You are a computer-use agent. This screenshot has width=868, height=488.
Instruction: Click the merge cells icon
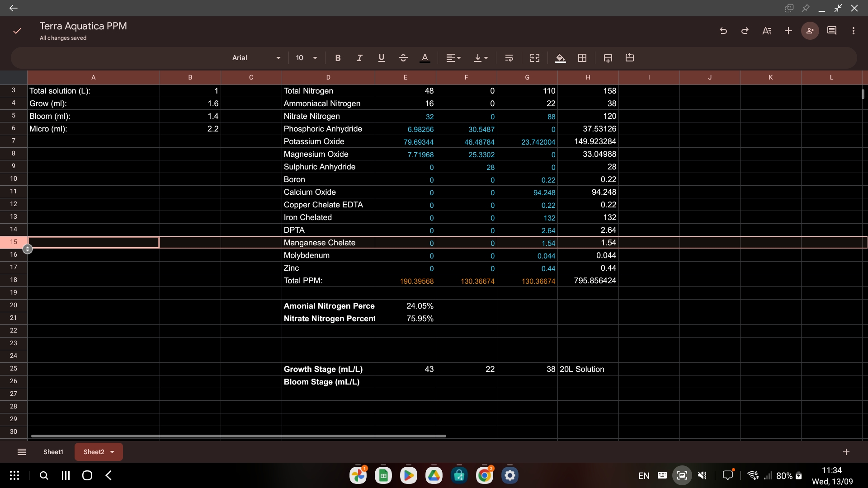[x=535, y=58]
